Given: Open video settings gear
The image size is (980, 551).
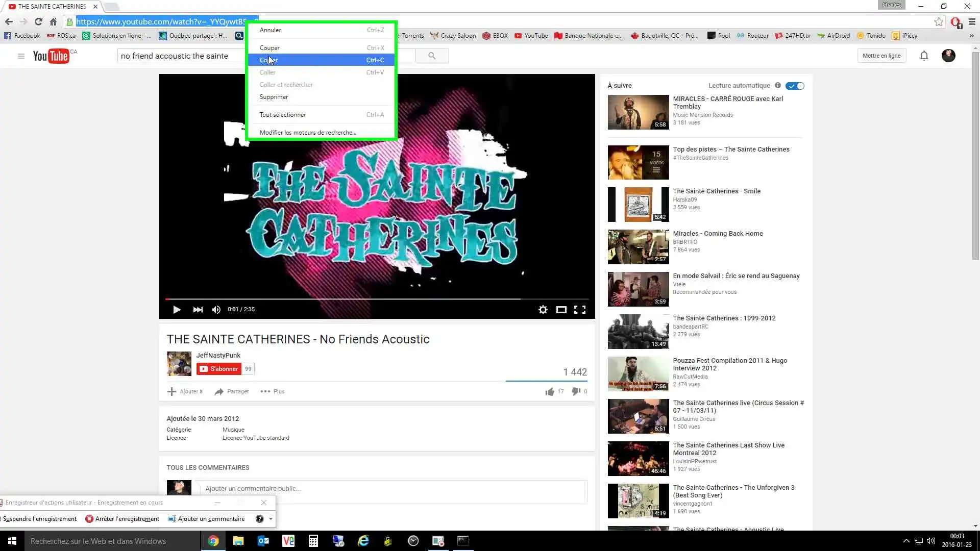Looking at the screenshot, I should [x=543, y=310].
